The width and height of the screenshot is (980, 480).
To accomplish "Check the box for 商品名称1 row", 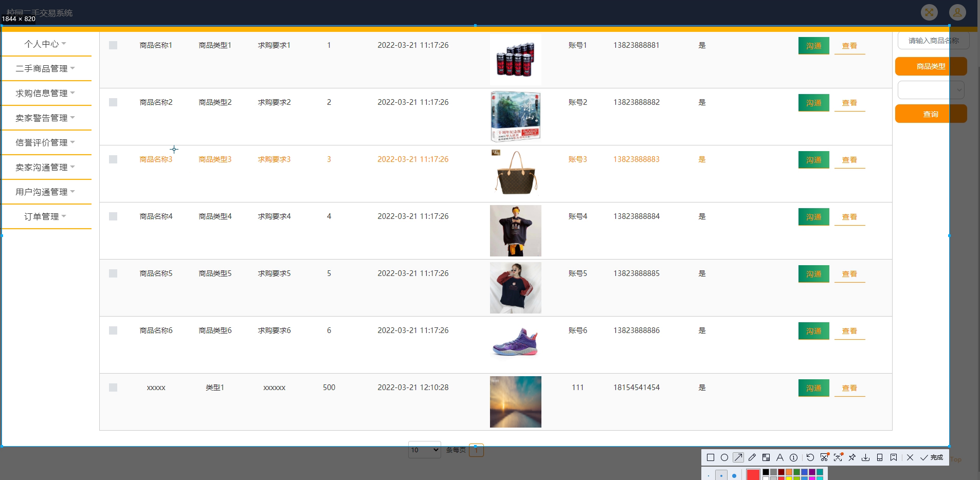I will point(113,45).
